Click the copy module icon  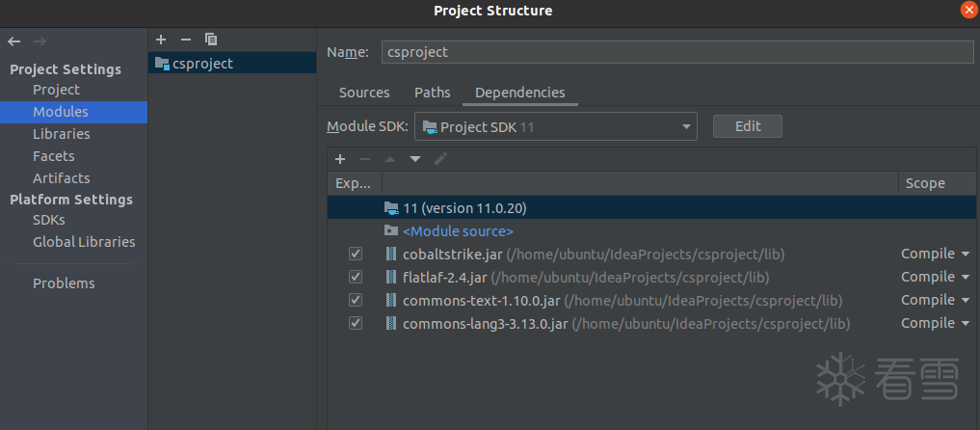coord(211,40)
